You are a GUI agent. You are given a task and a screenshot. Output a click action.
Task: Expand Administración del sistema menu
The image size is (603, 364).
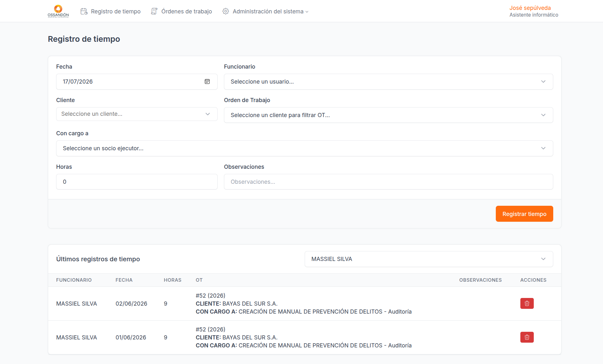265,11
